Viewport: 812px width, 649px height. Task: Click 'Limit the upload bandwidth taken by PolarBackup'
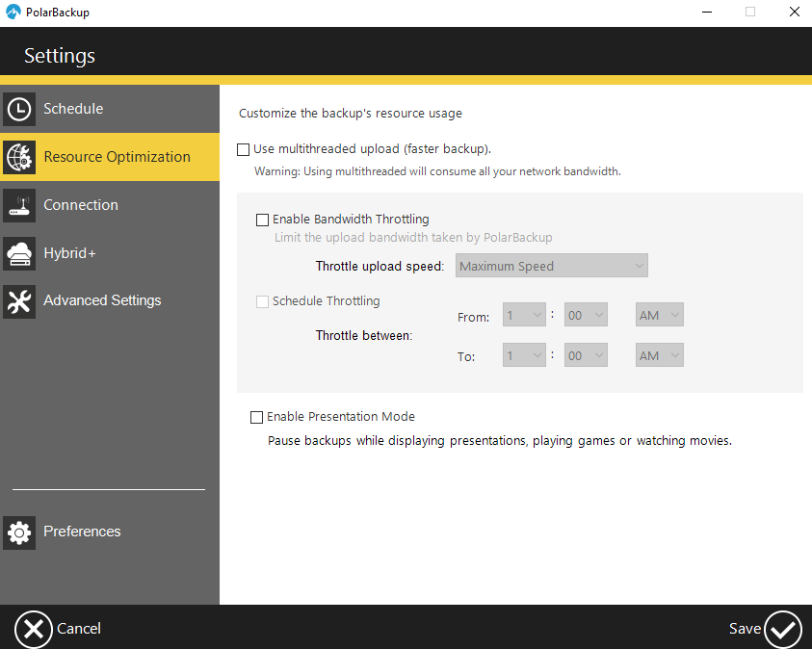[413, 238]
